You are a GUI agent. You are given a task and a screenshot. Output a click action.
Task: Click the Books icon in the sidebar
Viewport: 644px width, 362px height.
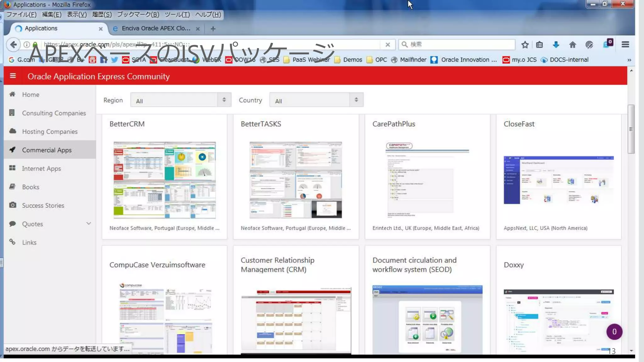point(12,186)
